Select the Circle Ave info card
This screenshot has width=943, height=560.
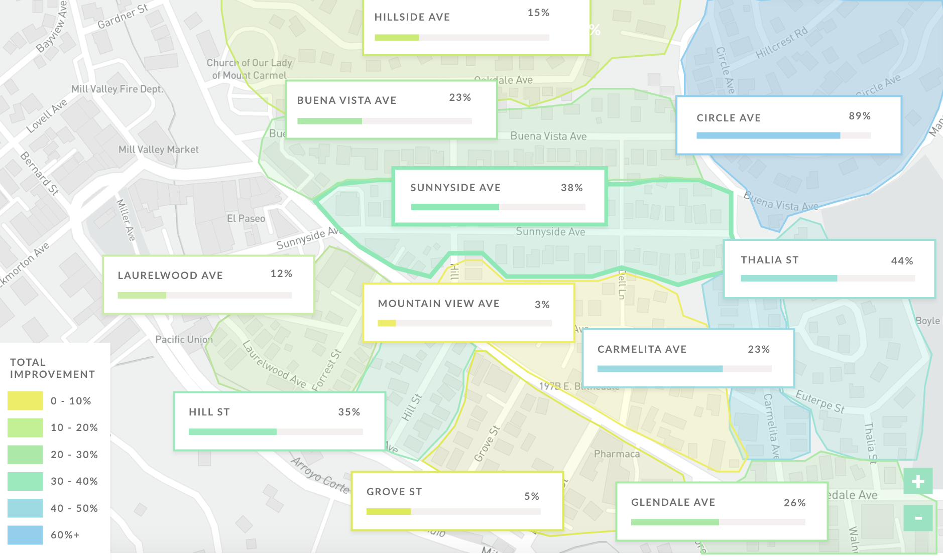click(788, 125)
